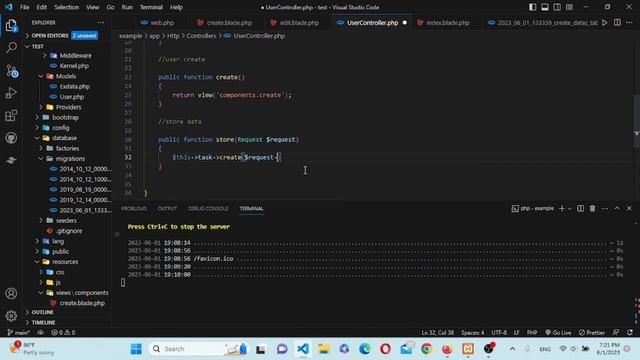The width and height of the screenshot is (640, 360).
Task: Open the Selection menu
Action: pos(67,7)
